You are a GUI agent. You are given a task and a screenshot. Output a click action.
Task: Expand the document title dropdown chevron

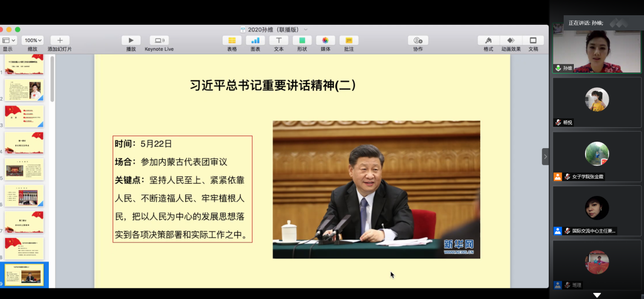[305, 29]
